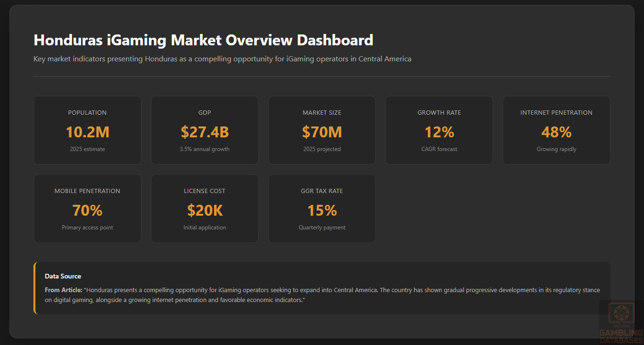
Task: Click the Gambling Databases logo icon
Action: tap(621, 315)
